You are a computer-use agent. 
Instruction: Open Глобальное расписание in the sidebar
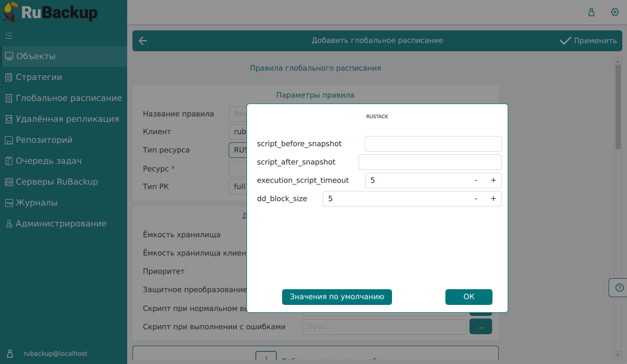[69, 98]
